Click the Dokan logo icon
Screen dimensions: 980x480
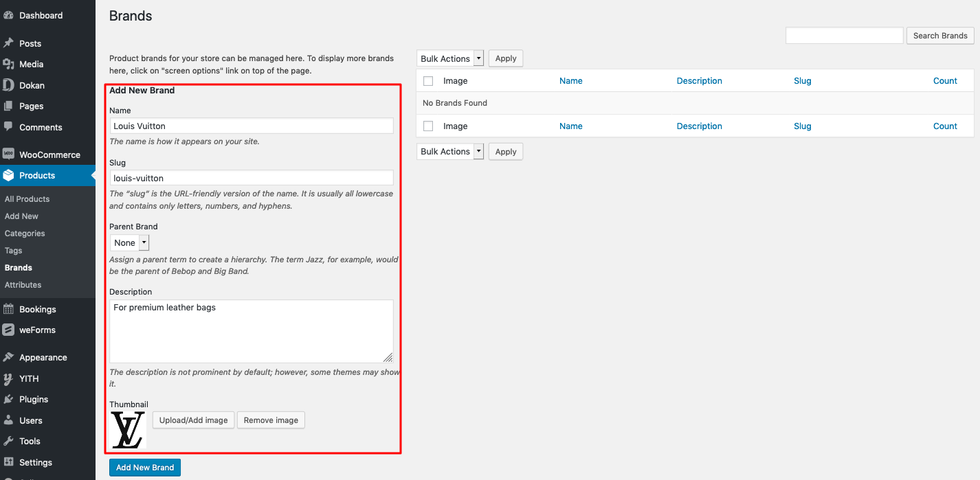tap(8, 85)
